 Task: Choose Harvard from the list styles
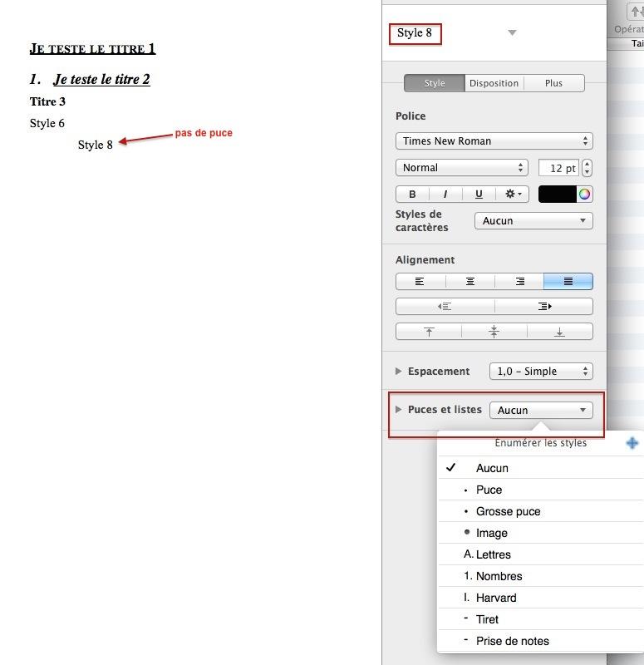click(496, 598)
